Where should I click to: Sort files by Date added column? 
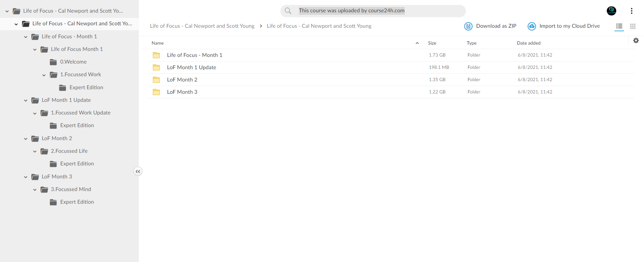coord(528,43)
